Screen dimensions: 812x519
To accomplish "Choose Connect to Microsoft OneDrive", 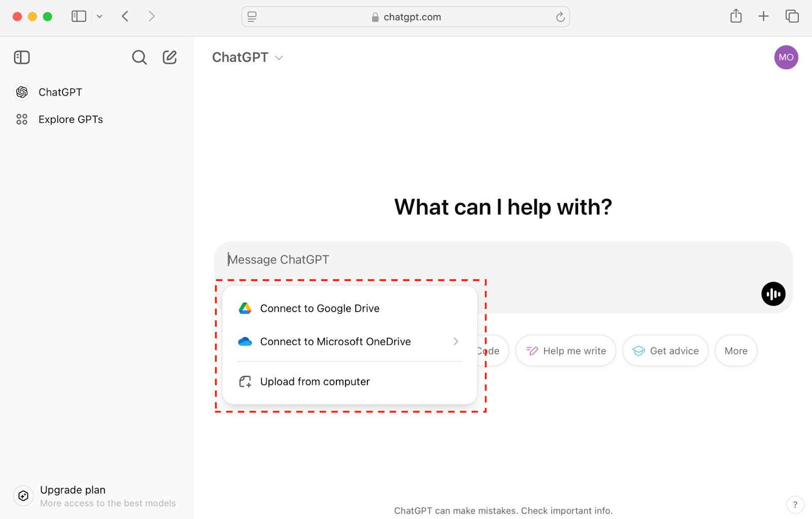I will click(x=350, y=342).
